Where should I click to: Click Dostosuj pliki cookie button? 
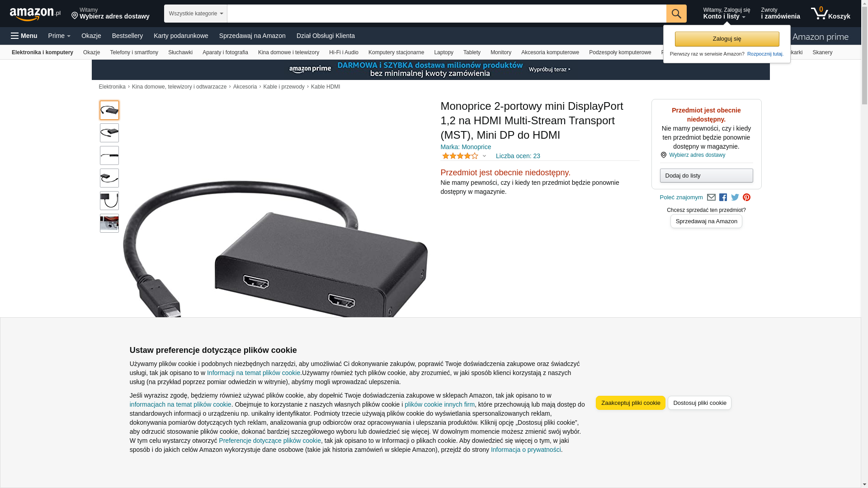pos(699,403)
